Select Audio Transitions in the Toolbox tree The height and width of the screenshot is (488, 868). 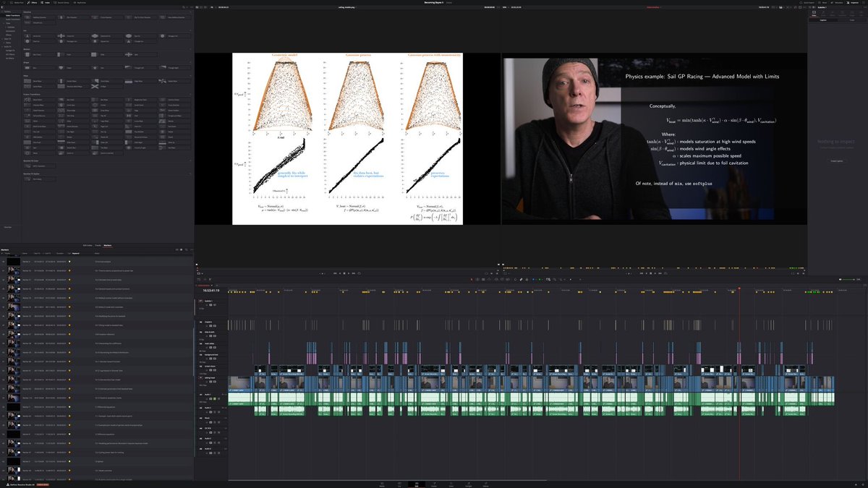(12, 20)
